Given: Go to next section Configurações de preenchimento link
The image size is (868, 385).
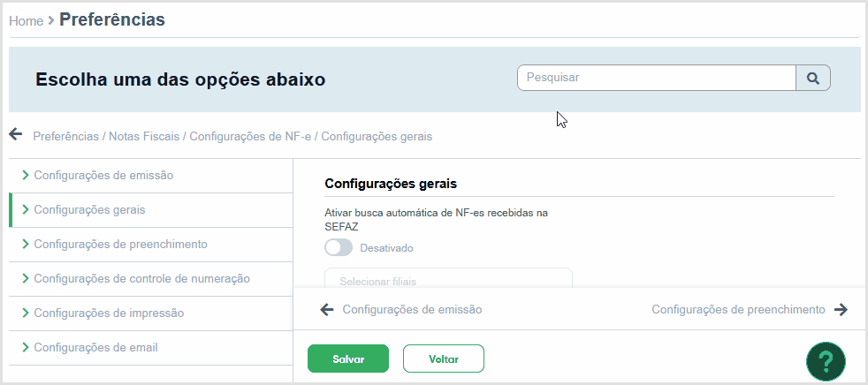Looking at the screenshot, I should tap(738, 310).
